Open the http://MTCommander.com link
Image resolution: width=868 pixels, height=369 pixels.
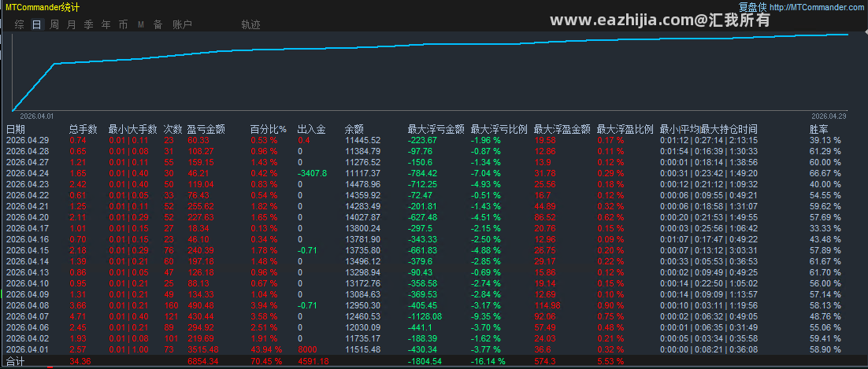pos(818,7)
